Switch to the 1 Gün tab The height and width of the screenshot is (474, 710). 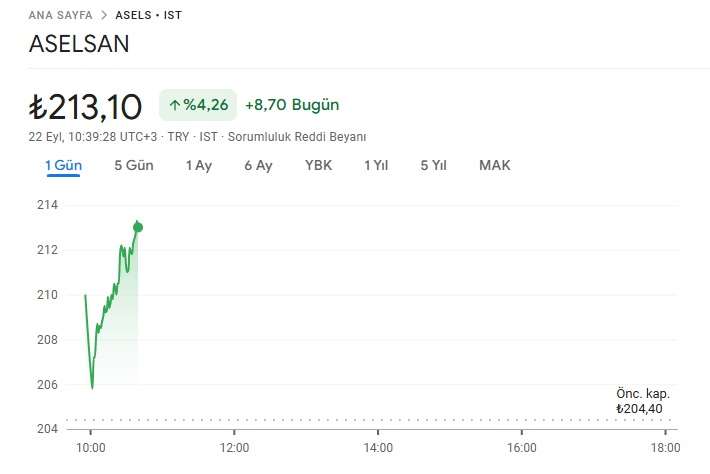pos(63,165)
